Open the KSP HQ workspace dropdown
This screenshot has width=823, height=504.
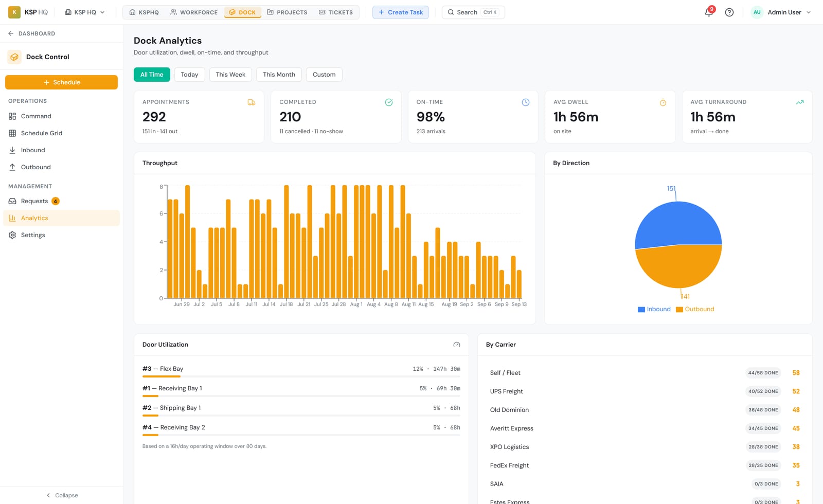tap(85, 12)
